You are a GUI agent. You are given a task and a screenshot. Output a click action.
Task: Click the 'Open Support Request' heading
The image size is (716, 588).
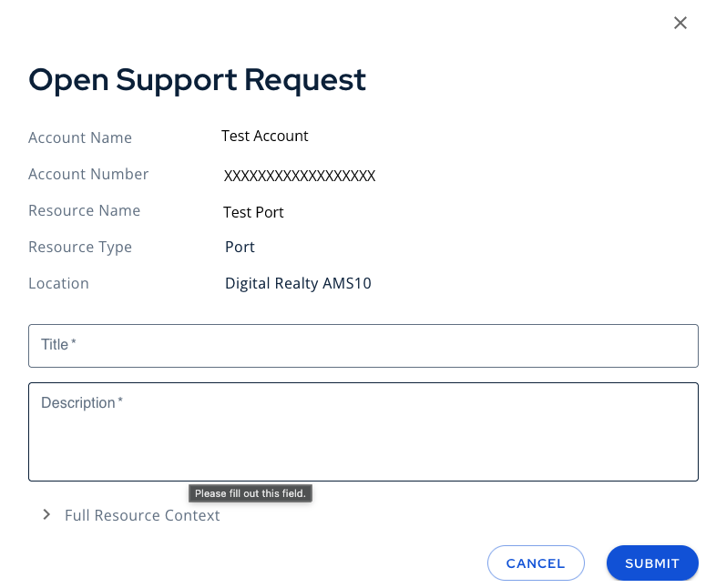198,81
